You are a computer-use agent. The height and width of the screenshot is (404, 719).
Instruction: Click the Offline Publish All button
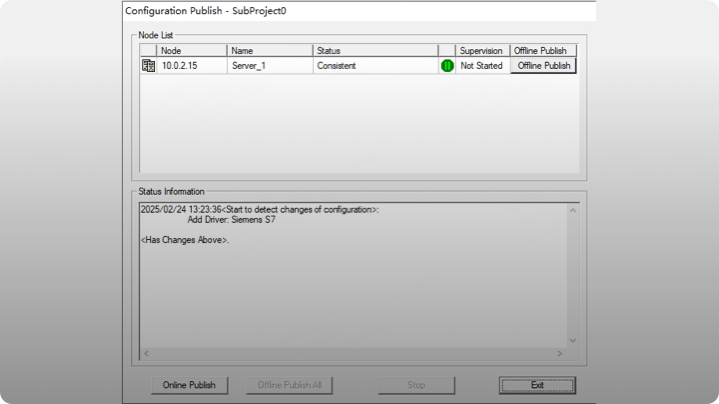coord(289,385)
